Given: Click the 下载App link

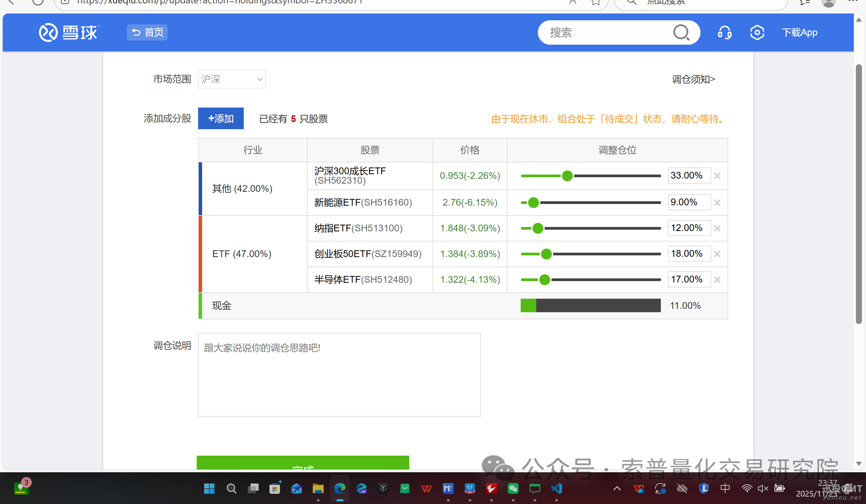Looking at the screenshot, I should (x=799, y=32).
